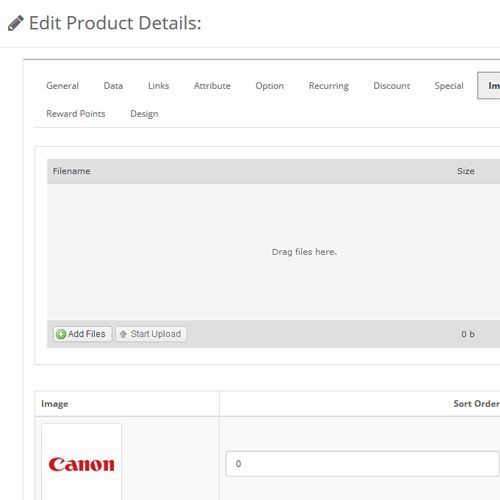
Task: Open the Links tab
Action: click(x=158, y=86)
